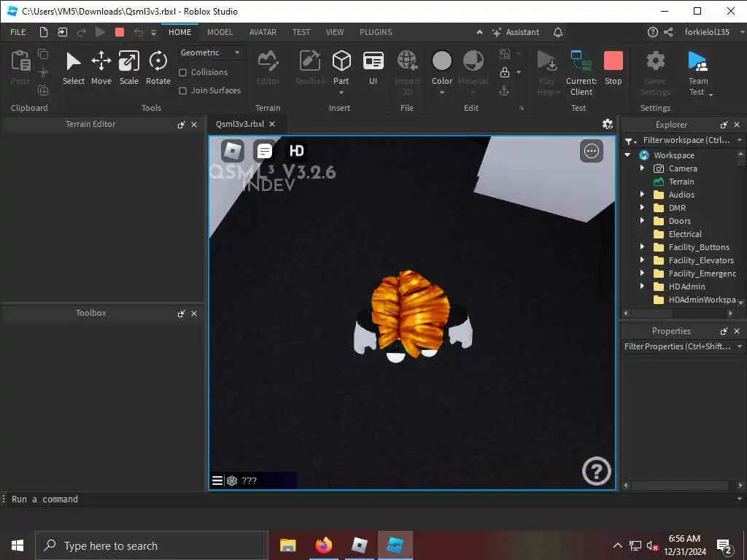This screenshot has height=560, width=747.
Task: Switch to the TEST tab
Action: pos(301,32)
